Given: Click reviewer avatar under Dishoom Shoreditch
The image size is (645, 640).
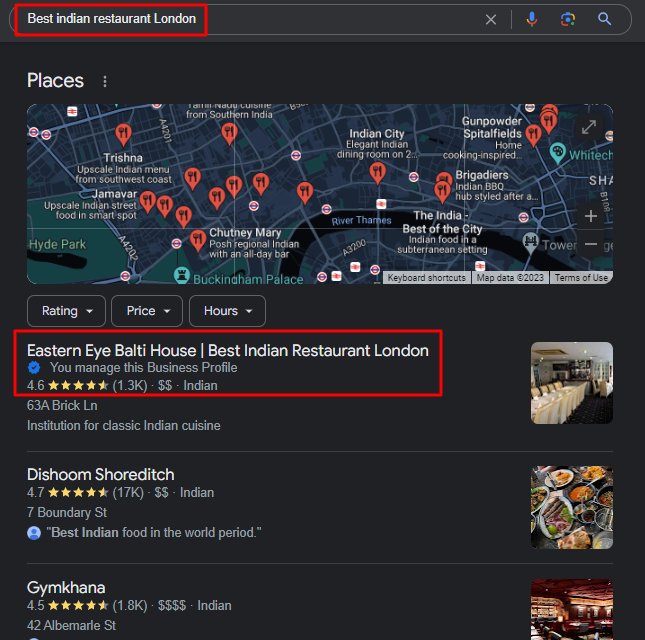Looking at the screenshot, I should [x=34, y=533].
